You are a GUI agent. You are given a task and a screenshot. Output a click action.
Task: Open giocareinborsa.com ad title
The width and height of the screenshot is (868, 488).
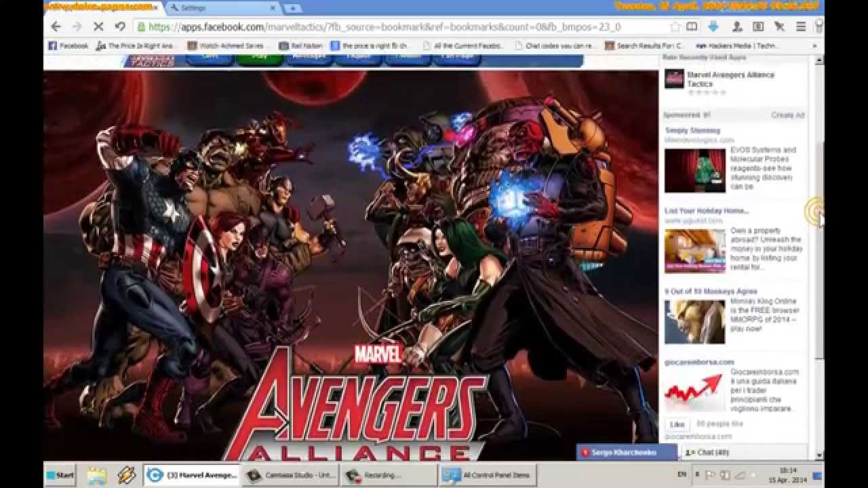click(x=699, y=362)
